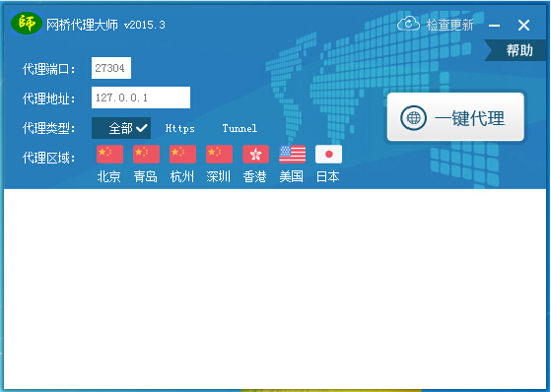
Task: Click the green 師 application logo
Action: click(x=27, y=24)
